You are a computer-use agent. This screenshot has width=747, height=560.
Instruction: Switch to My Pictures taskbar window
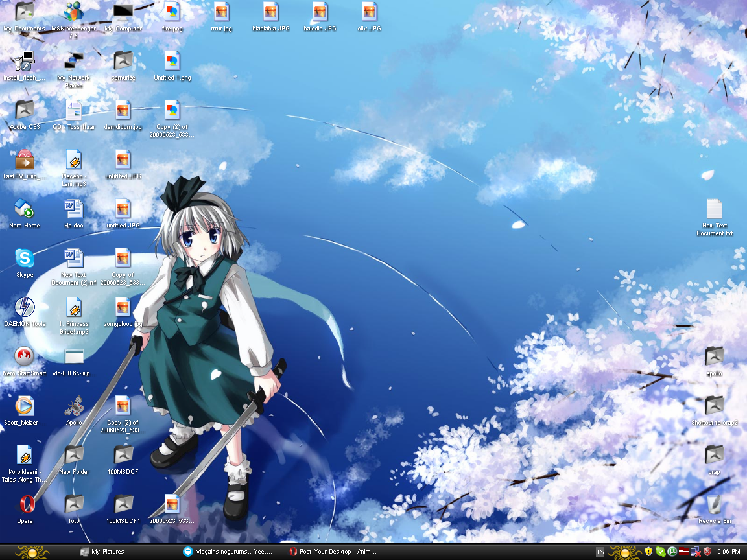102,552
